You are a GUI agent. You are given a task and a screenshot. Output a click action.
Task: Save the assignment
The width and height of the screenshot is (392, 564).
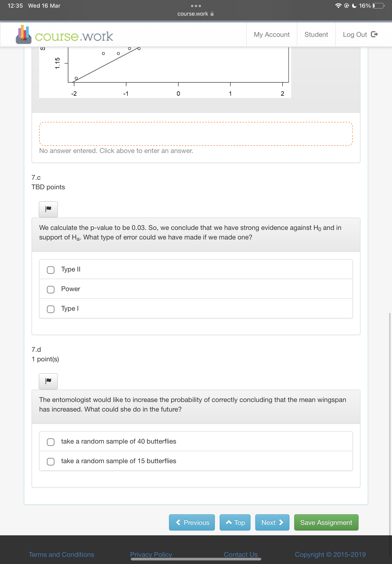coord(326,522)
